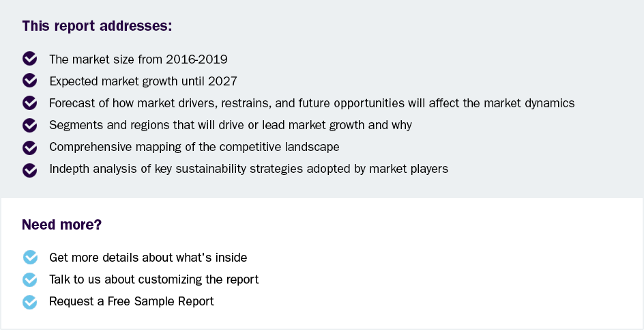
Task: Open Get more details about what's inside
Action: pos(148,258)
